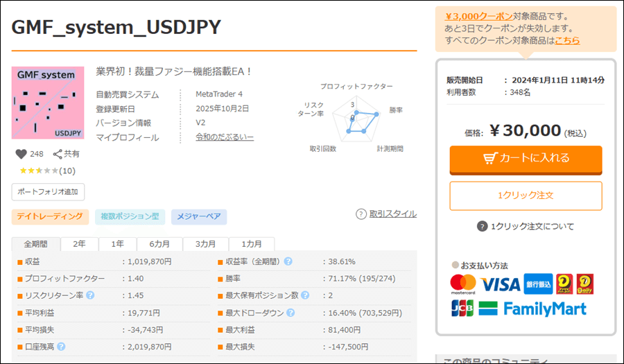This screenshot has width=624, height=364.
Task: Click the ポートフォリオ追加 button
Action: click(48, 192)
